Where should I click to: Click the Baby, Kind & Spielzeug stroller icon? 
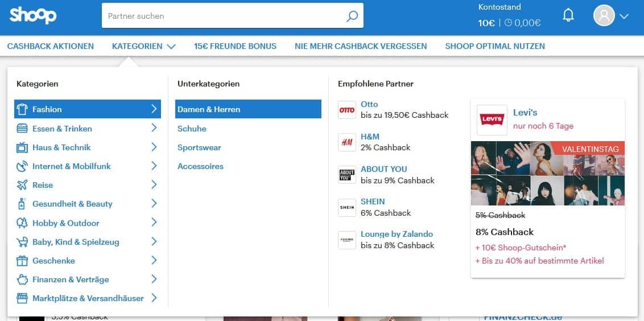click(x=22, y=242)
